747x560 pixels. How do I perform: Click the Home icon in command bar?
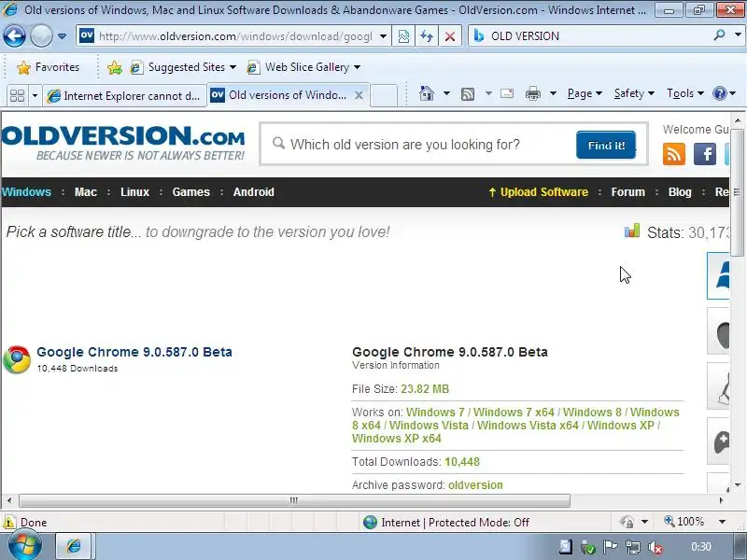pyautogui.click(x=427, y=93)
